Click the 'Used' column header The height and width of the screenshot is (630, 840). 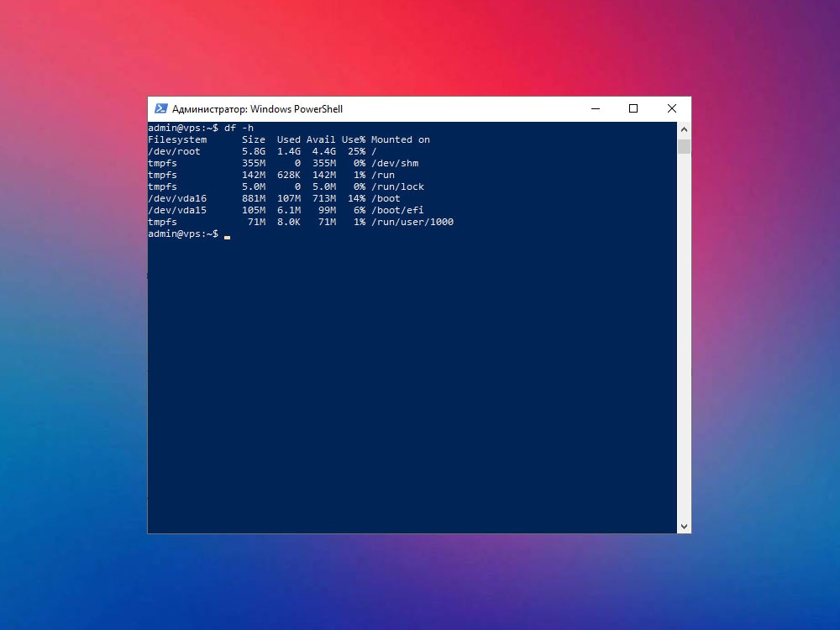pyautogui.click(x=289, y=139)
